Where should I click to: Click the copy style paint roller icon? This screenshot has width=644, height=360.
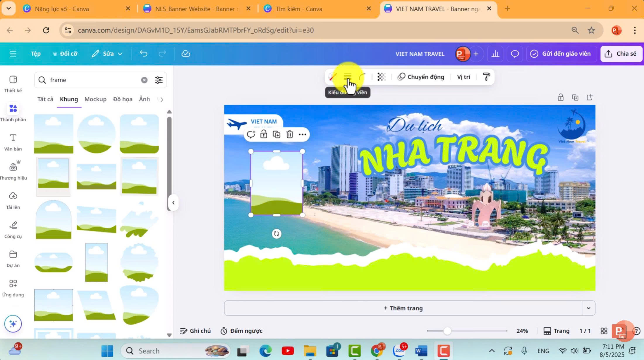pyautogui.click(x=486, y=77)
